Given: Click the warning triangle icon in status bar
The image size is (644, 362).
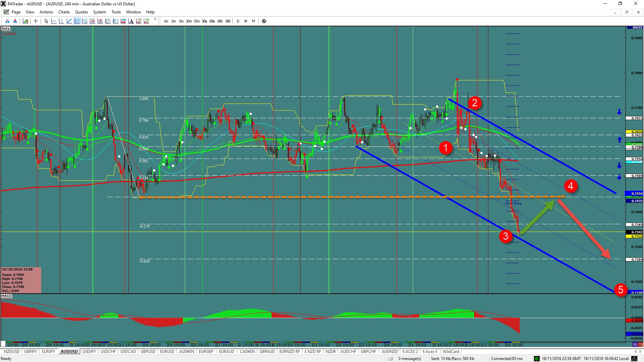Looking at the screenshot, I should [x=634, y=359].
